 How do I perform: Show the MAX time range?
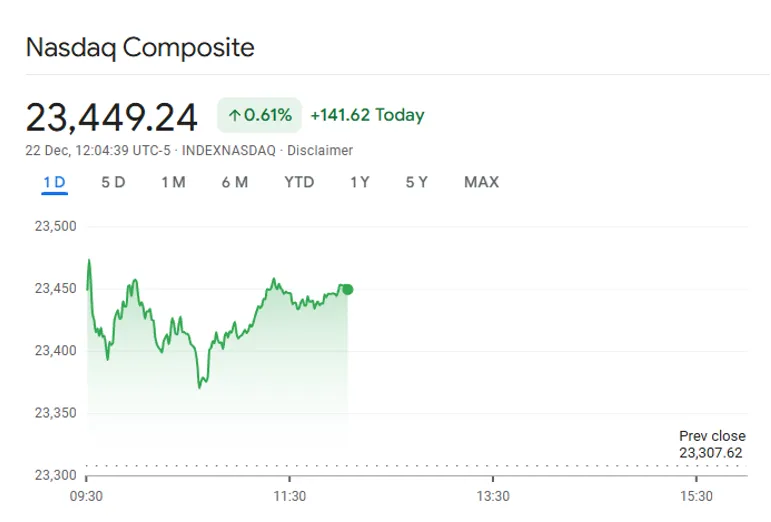pos(481,182)
